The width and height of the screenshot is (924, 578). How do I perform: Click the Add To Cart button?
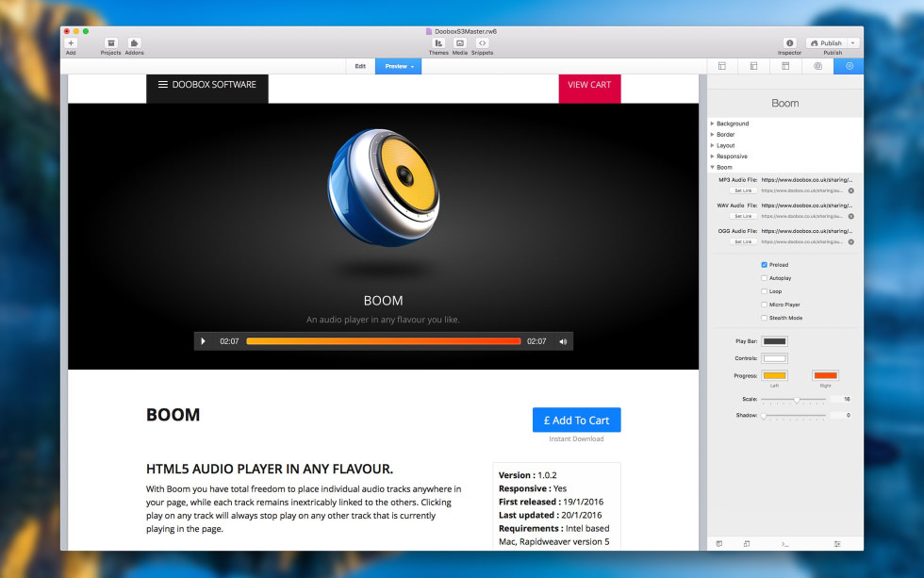pos(576,421)
